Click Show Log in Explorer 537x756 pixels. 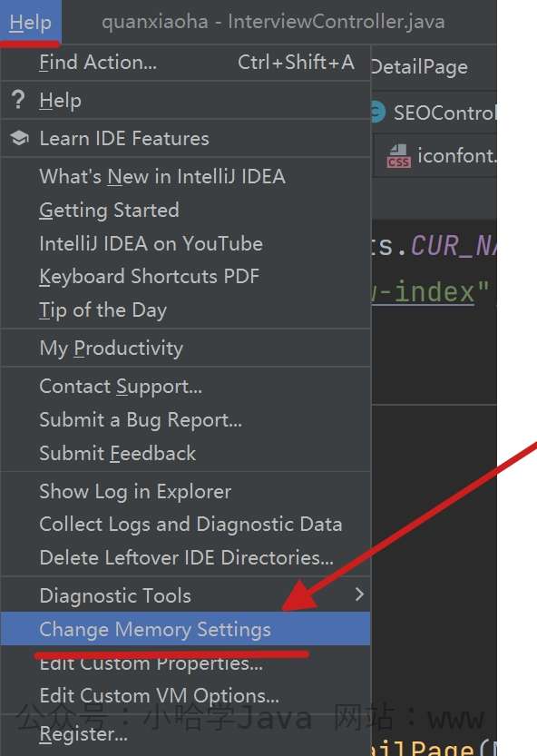(x=185, y=492)
